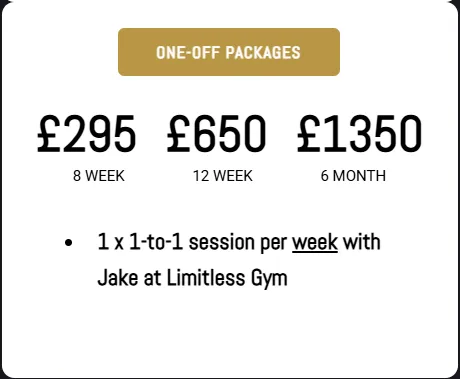Click the pound sign of £295

pos(48,133)
